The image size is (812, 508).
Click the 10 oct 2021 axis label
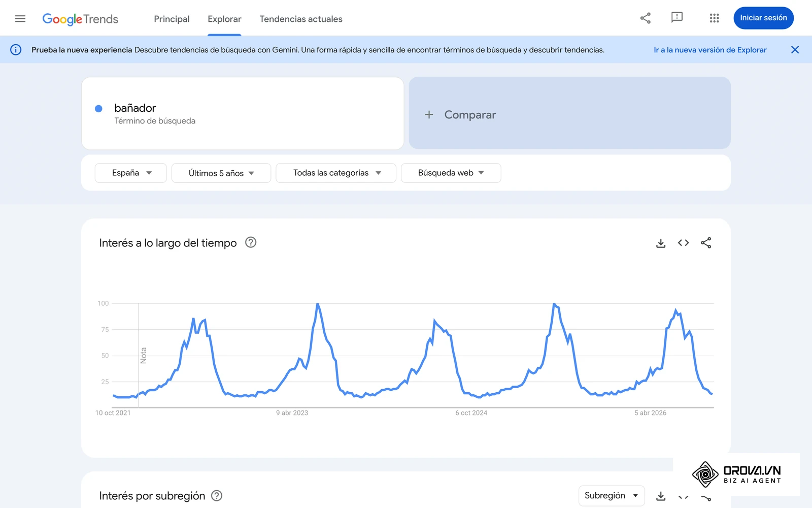pos(113,413)
